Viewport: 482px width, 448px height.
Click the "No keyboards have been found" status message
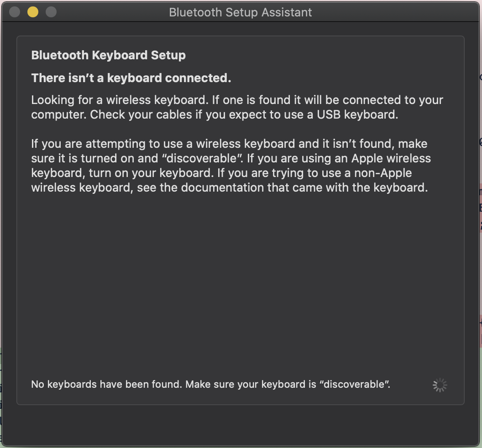(210, 385)
